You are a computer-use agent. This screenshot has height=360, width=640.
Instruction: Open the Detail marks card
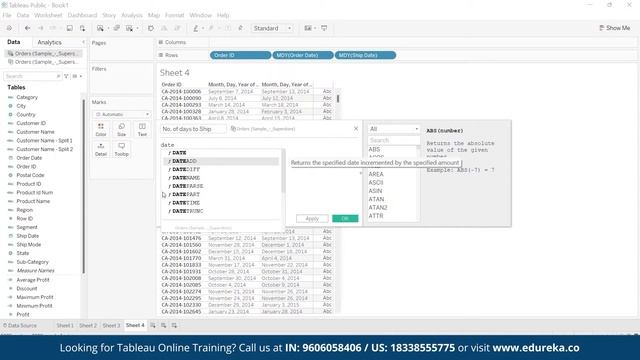tap(101, 149)
